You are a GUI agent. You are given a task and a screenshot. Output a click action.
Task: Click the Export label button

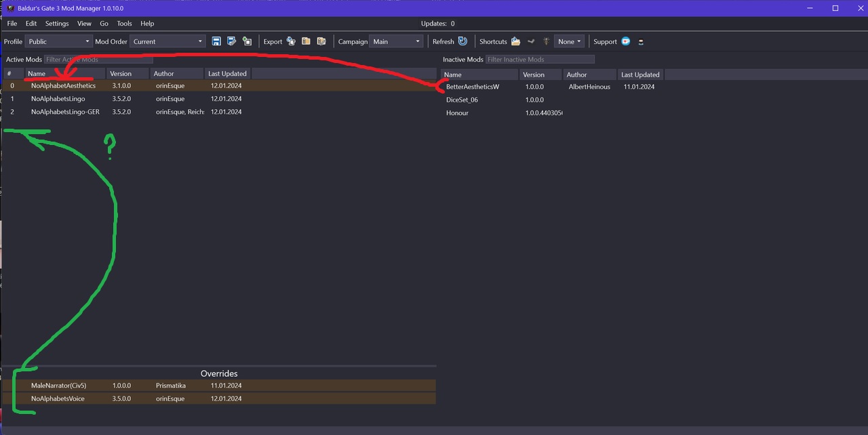pyautogui.click(x=273, y=41)
